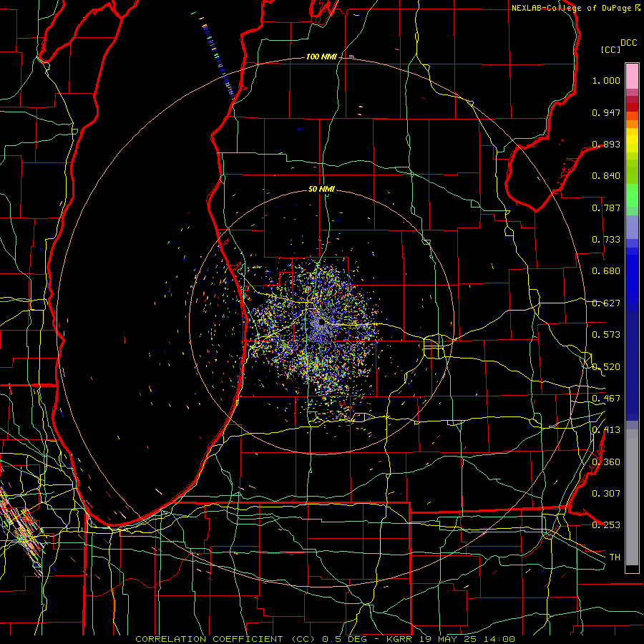This screenshot has height=644, width=644.
Task: Click the 0.893 value on color scale
Action: [606, 144]
